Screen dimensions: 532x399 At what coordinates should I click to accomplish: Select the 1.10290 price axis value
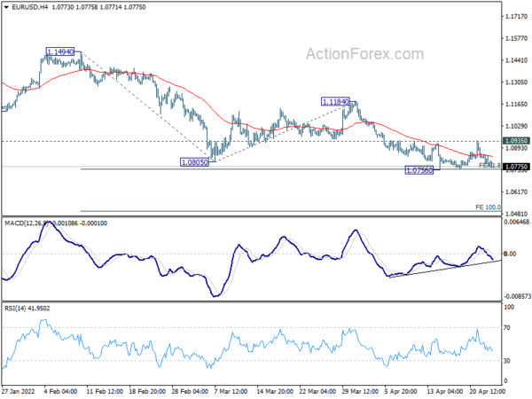tap(516, 126)
